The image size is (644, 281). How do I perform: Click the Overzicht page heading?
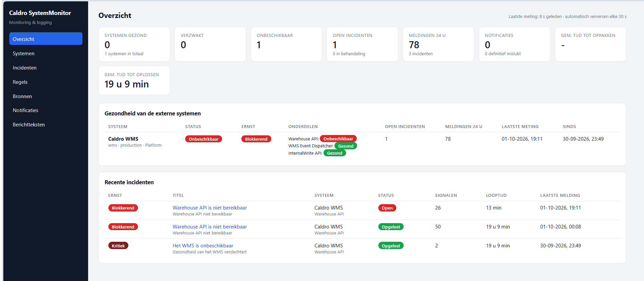[x=115, y=16]
